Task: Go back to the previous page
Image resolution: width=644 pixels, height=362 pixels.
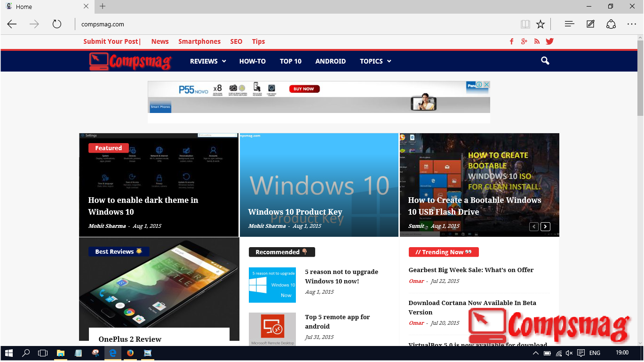Action: [x=12, y=24]
